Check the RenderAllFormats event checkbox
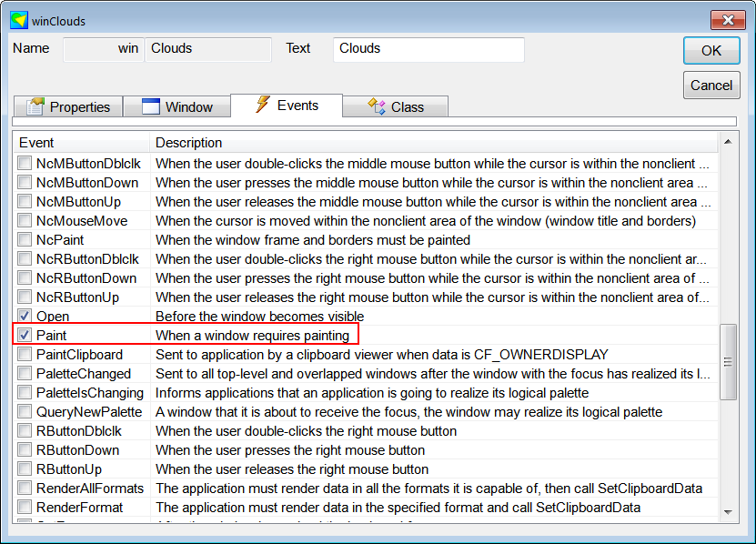Image resolution: width=756 pixels, height=544 pixels. (x=25, y=488)
